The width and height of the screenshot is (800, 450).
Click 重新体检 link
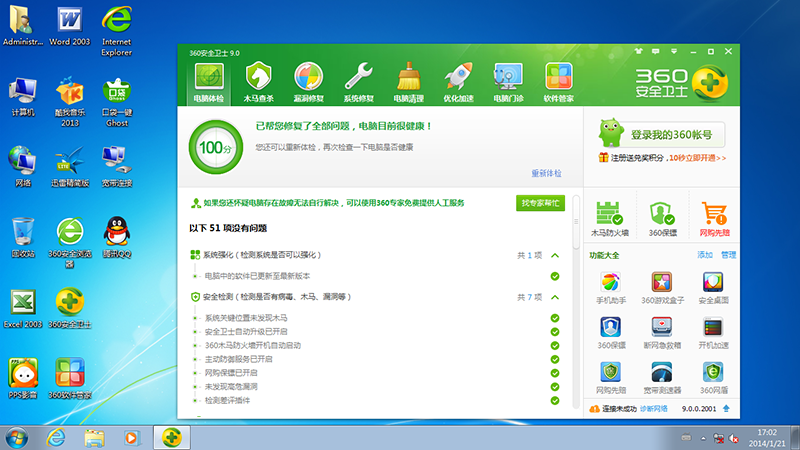pos(546,173)
